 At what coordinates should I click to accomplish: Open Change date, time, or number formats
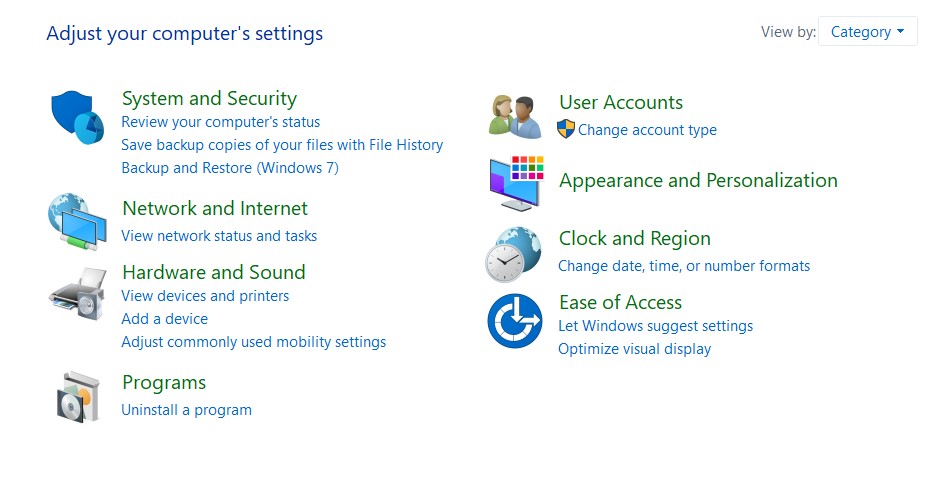click(684, 266)
